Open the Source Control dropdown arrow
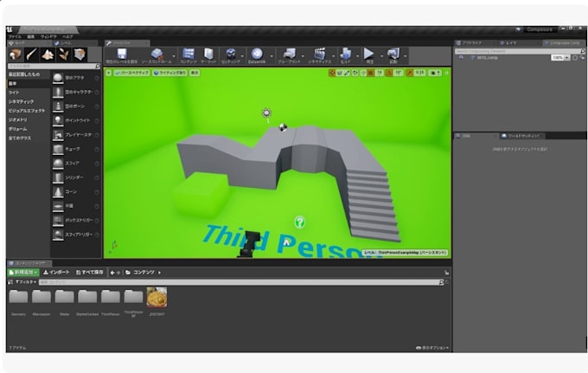This screenshot has width=588, height=373. pos(174,56)
